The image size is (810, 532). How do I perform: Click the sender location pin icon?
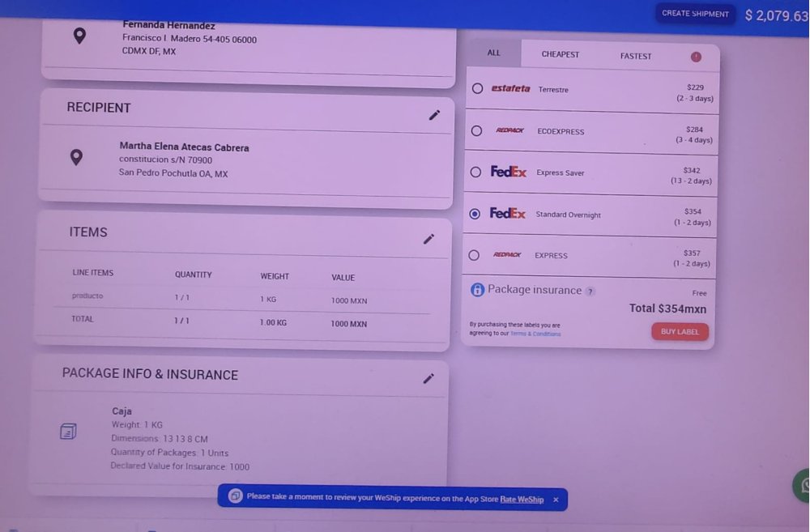point(79,36)
